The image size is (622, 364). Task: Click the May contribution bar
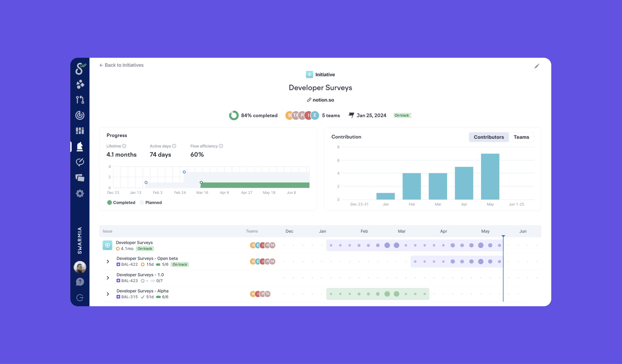[490, 177]
